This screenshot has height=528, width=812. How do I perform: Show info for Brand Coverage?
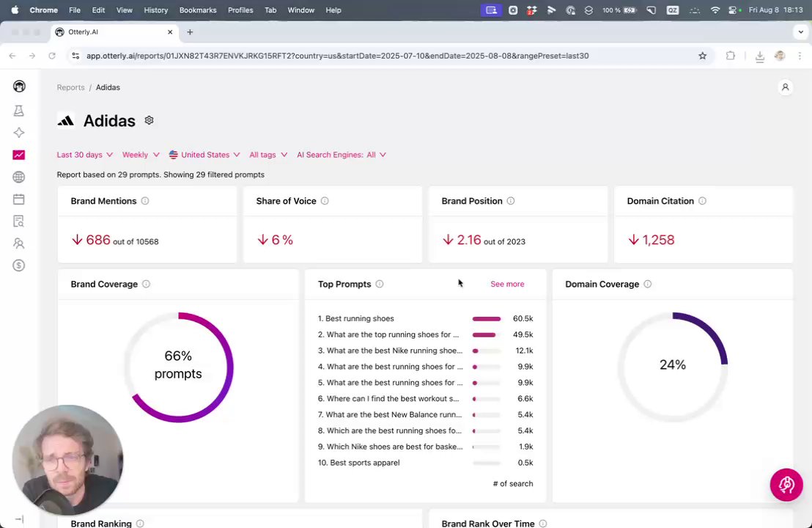click(x=146, y=284)
